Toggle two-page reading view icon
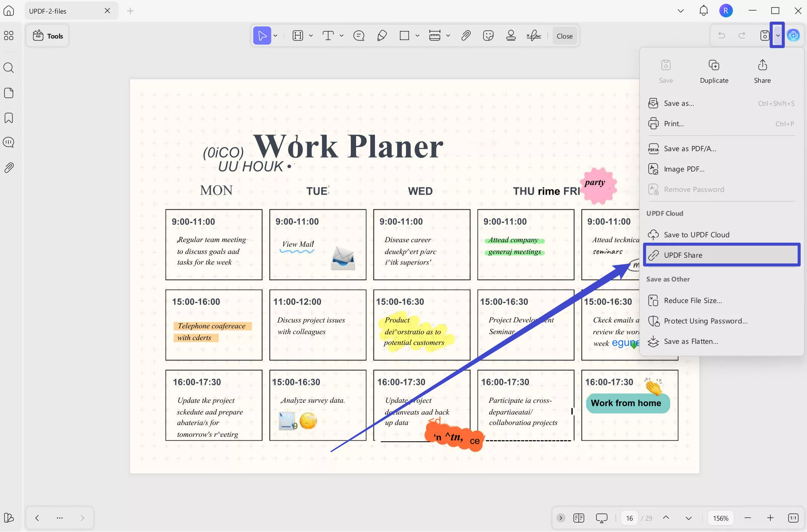807x532 pixels. tap(578, 518)
